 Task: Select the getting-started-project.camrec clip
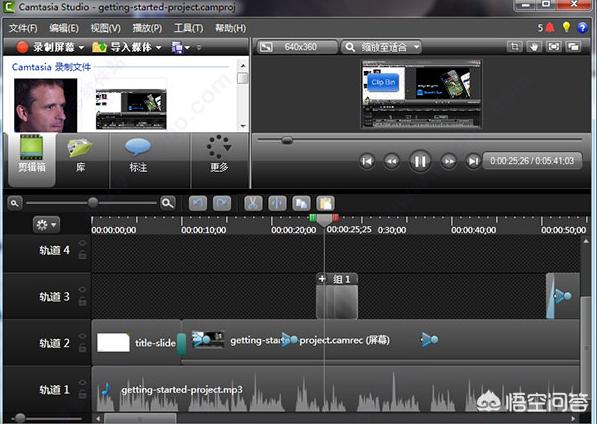click(x=380, y=342)
